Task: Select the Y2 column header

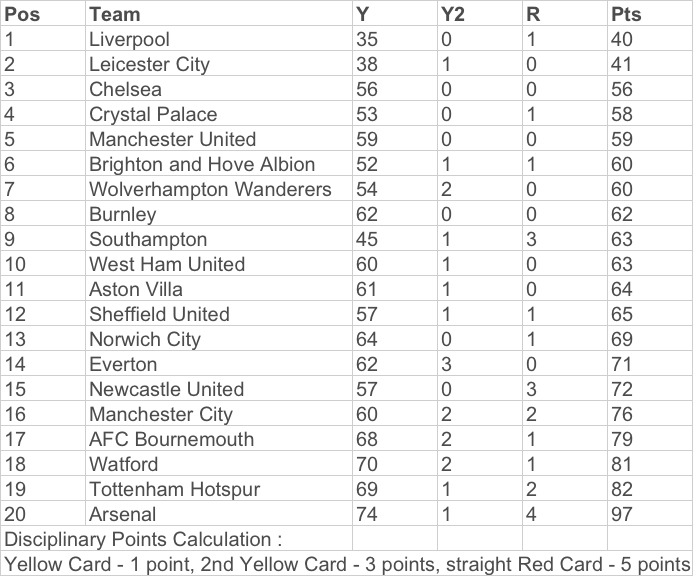Action: point(480,13)
